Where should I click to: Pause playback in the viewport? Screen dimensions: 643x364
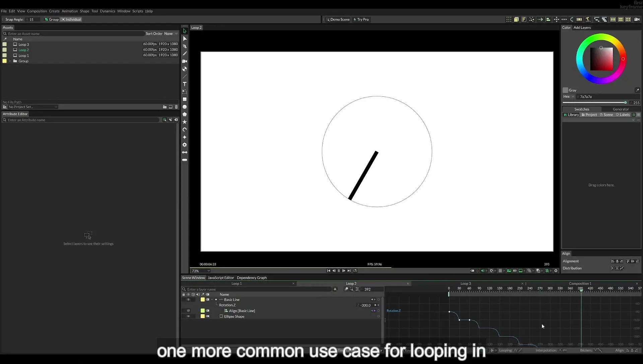339,271
